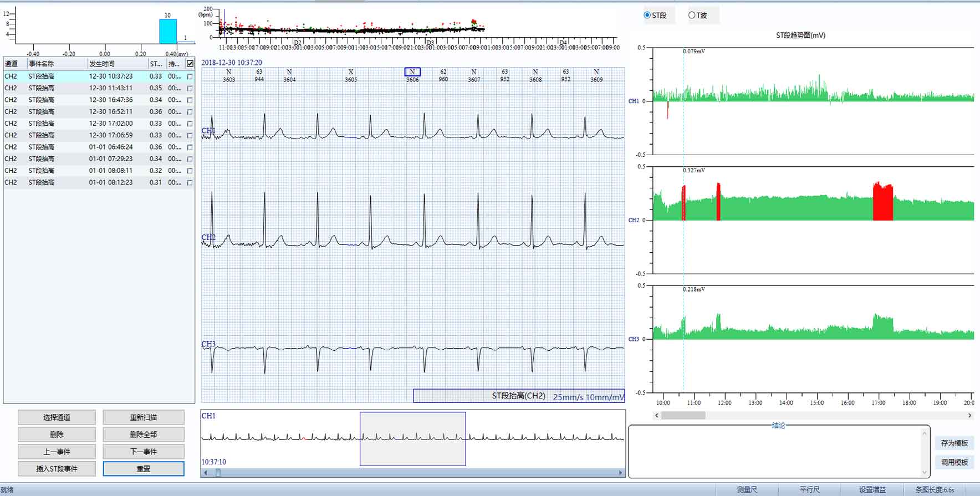
Task: Click the highlighted N 3606 beat label
Action: (412, 72)
